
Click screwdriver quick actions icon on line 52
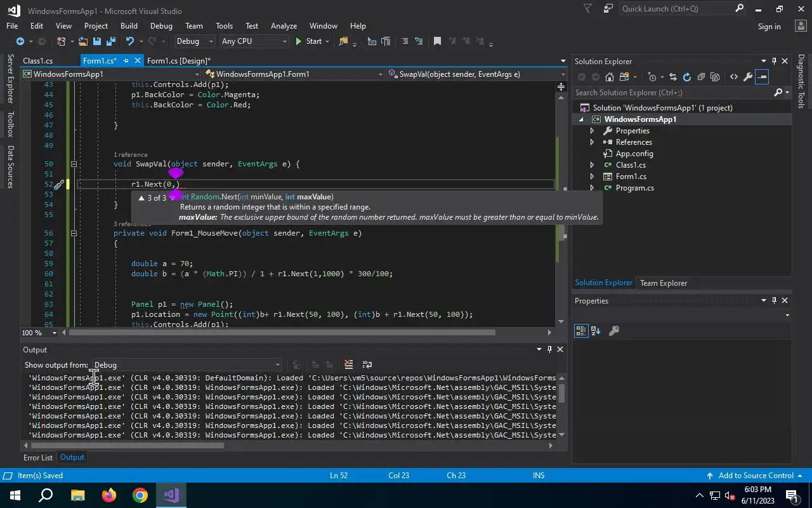tap(58, 185)
